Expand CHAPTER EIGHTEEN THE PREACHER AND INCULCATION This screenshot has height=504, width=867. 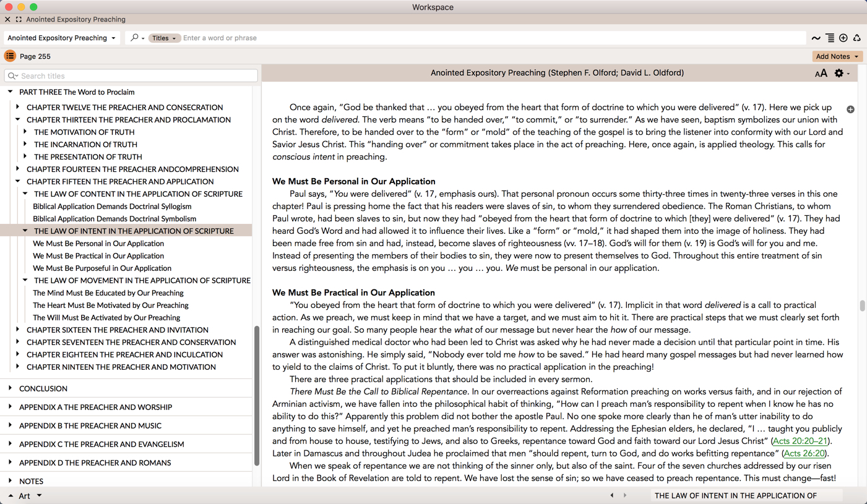17,354
